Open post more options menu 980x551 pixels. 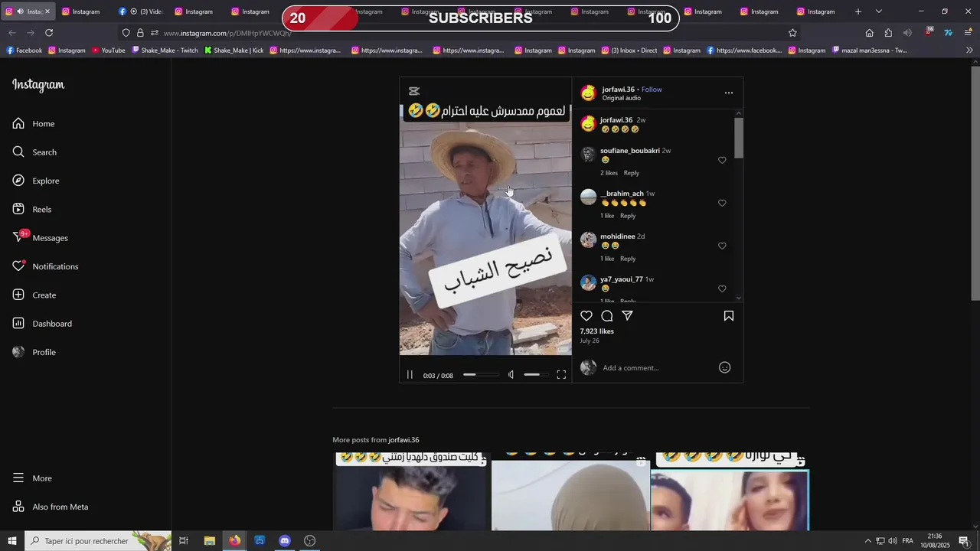click(729, 93)
